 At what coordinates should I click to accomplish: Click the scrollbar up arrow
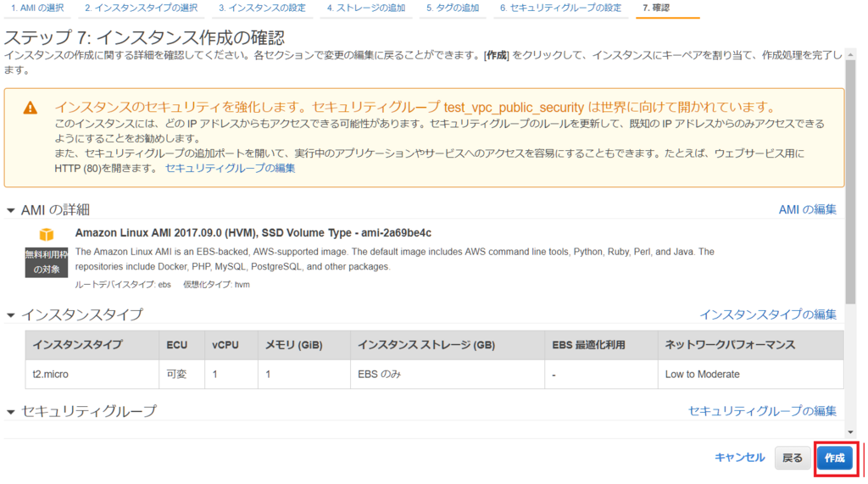(x=851, y=55)
